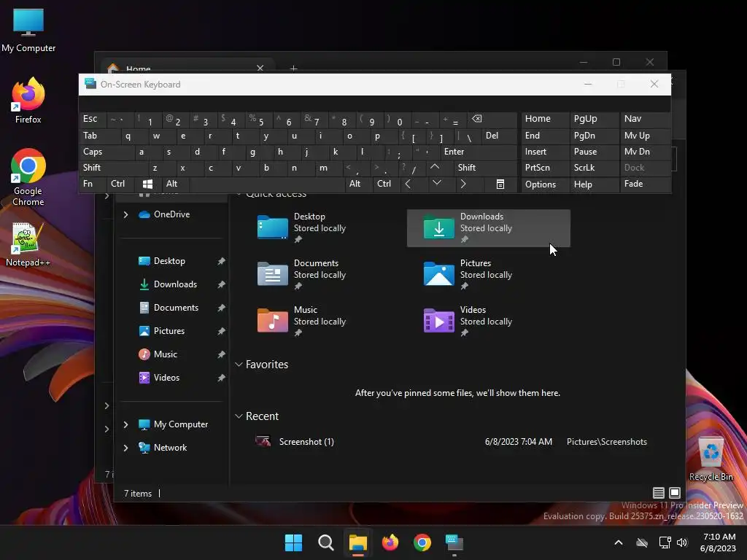Open the Google Chrome desktop shortcut
Image resolution: width=747 pixels, height=560 pixels.
(x=28, y=177)
